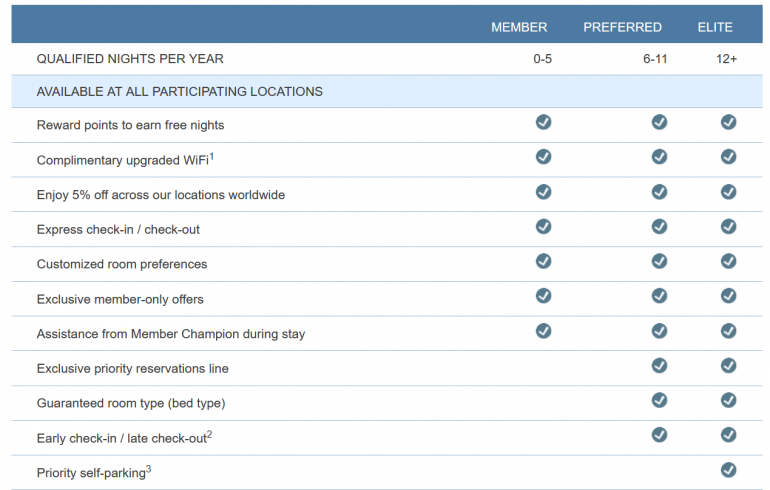Click Member checkmark for 5% off row

coord(543,191)
